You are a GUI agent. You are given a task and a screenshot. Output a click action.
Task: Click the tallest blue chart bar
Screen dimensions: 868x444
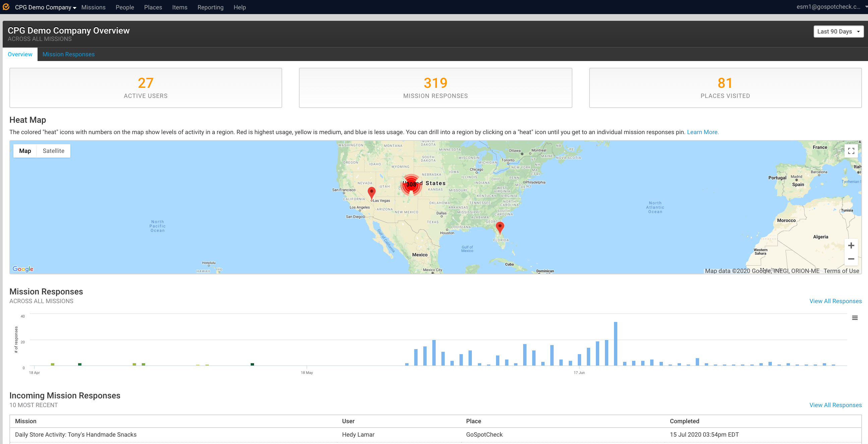click(615, 343)
